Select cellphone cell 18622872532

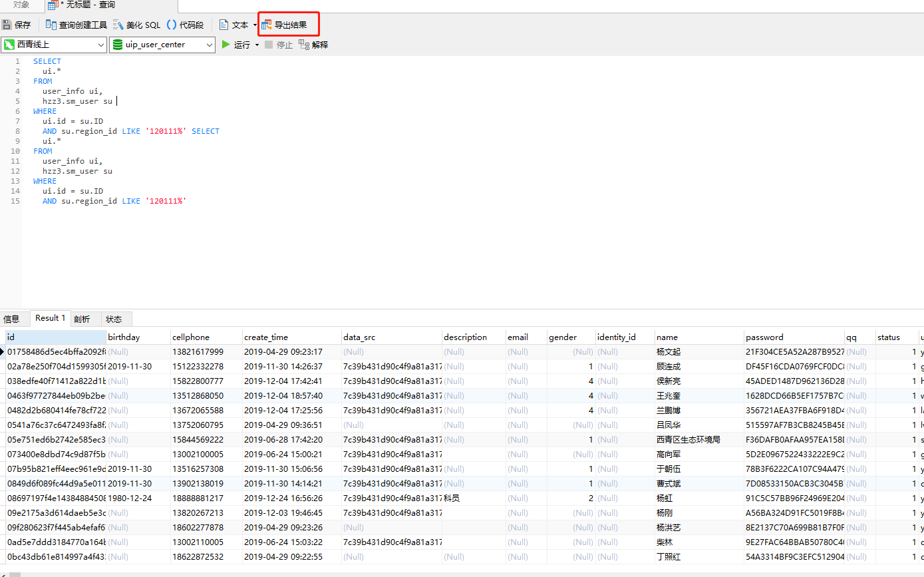point(206,557)
